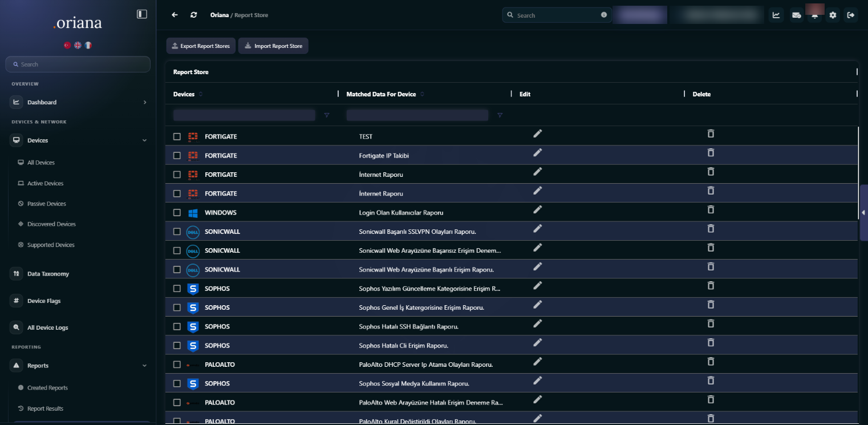Expand the Dashboard menu chevron
This screenshot has height=425, width=868.
coord(145,102)
